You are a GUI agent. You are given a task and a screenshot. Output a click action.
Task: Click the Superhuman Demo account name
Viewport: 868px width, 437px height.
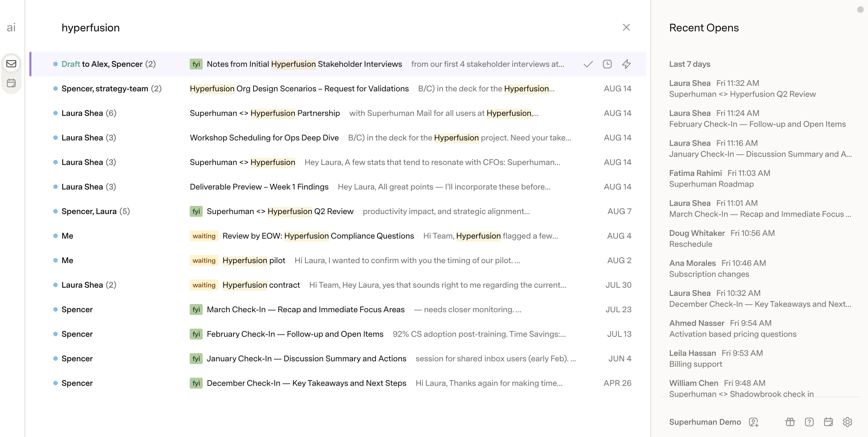tap(705, 422)
